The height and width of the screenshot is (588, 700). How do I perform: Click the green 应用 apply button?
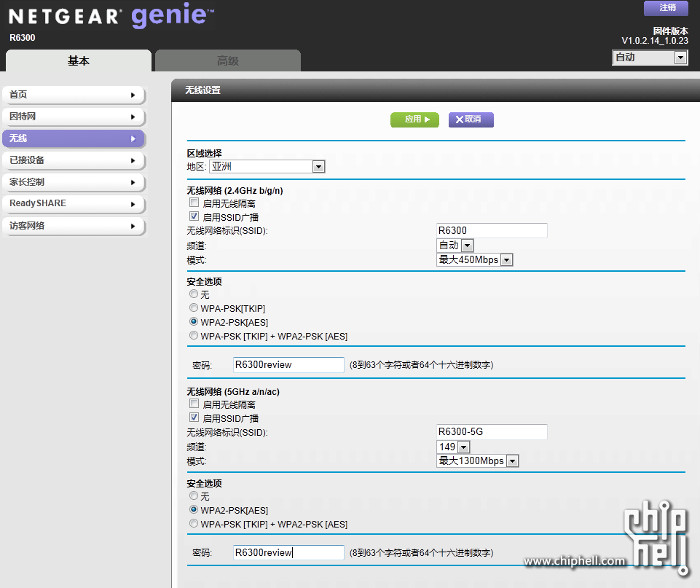click(414, 119)
